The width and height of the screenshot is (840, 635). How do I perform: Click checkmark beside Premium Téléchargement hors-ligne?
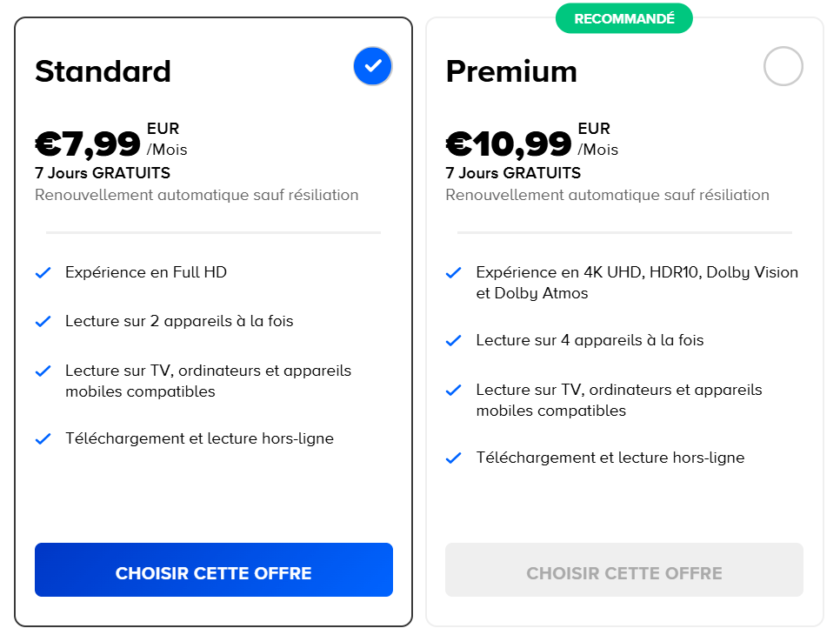(453, 458)
